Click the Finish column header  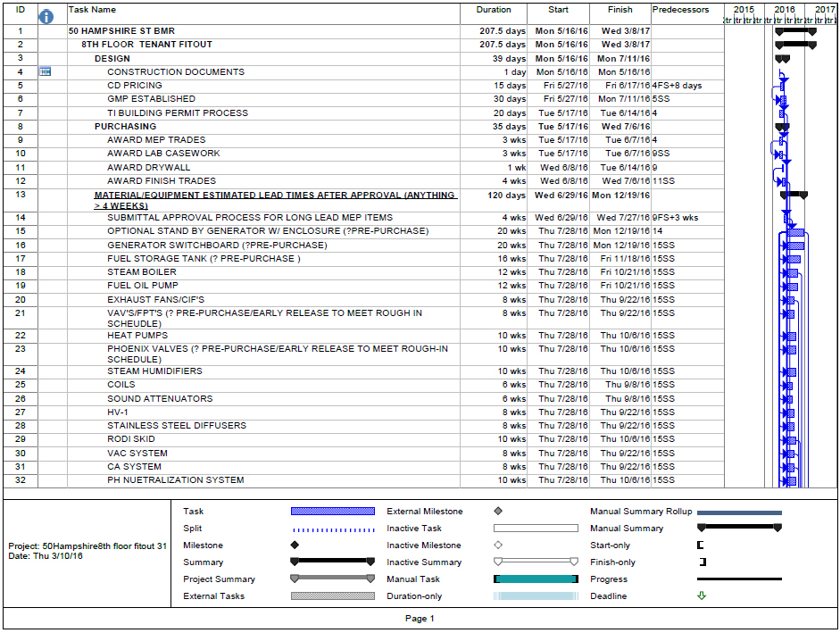[620, 10]
